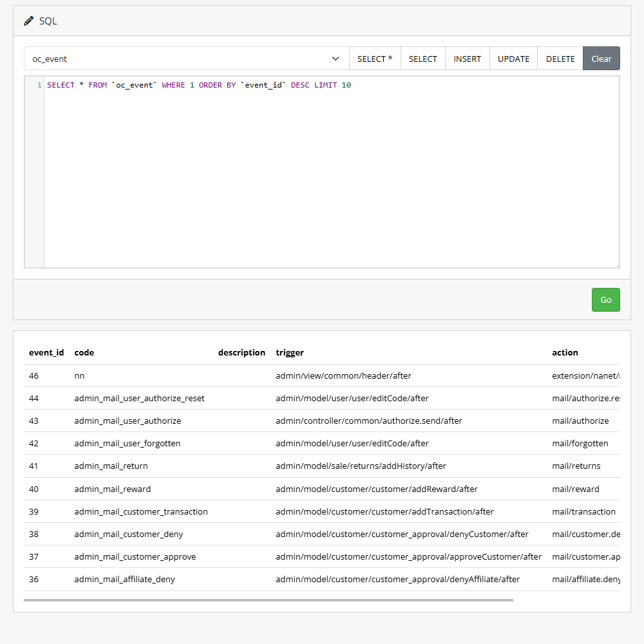Click the trigger column header
Viewport: 644px width, 644px height.
coord(290,352)
